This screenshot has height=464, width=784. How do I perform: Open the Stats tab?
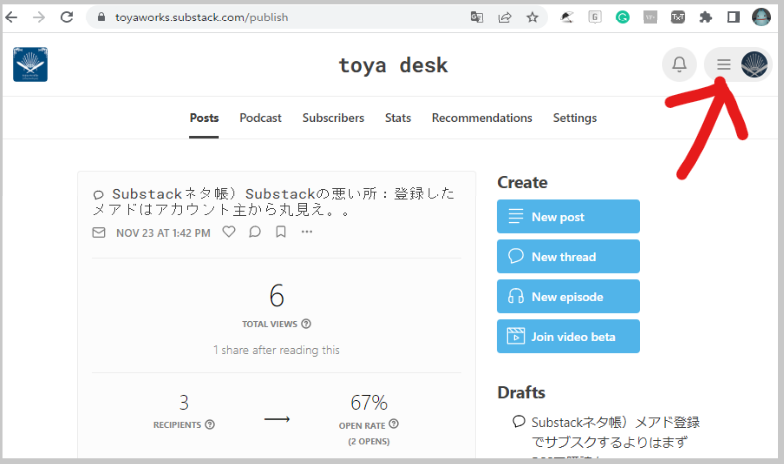pos(398,118)
